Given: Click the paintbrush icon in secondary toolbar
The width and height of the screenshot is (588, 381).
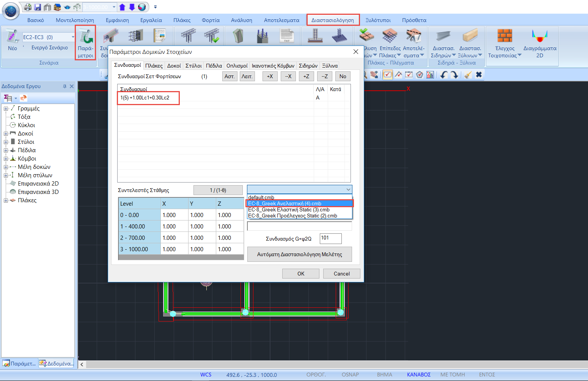Looking at the screenshot, I should 468,75.
